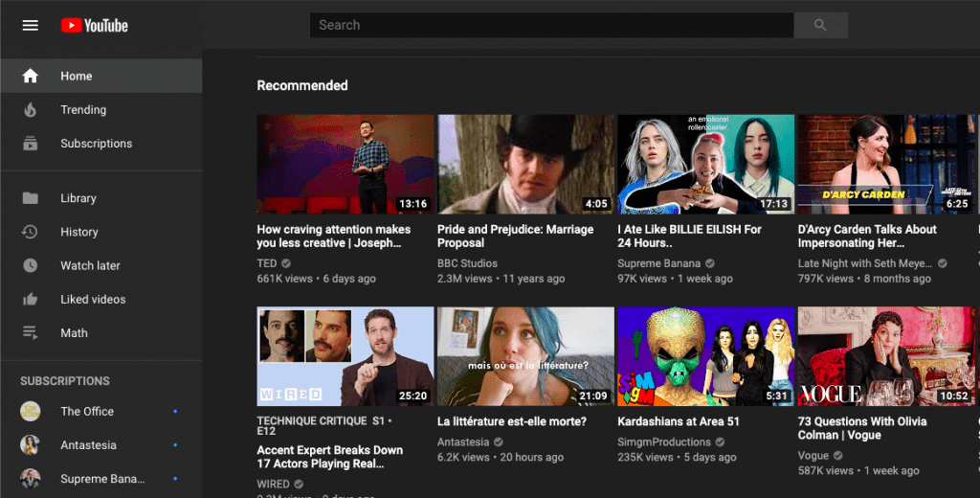
Task: Open The Office subscription channel
Action: coord(86,412)
